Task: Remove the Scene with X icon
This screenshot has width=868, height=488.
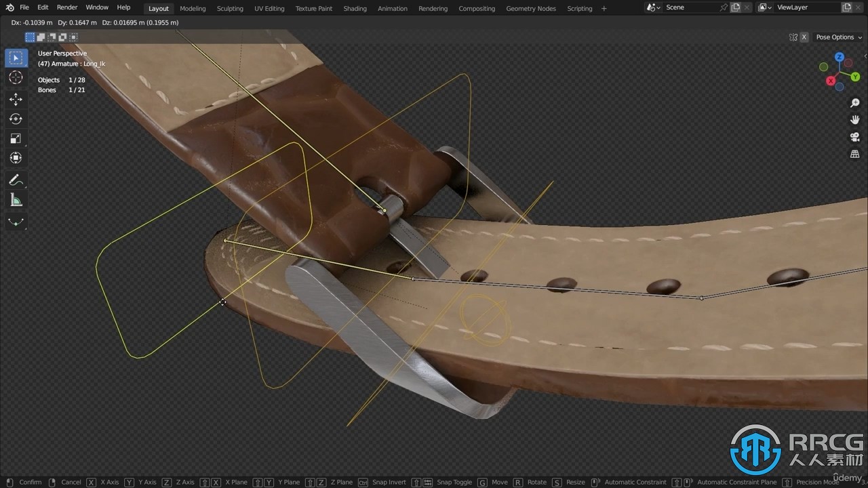Action: tap(747, 7)
